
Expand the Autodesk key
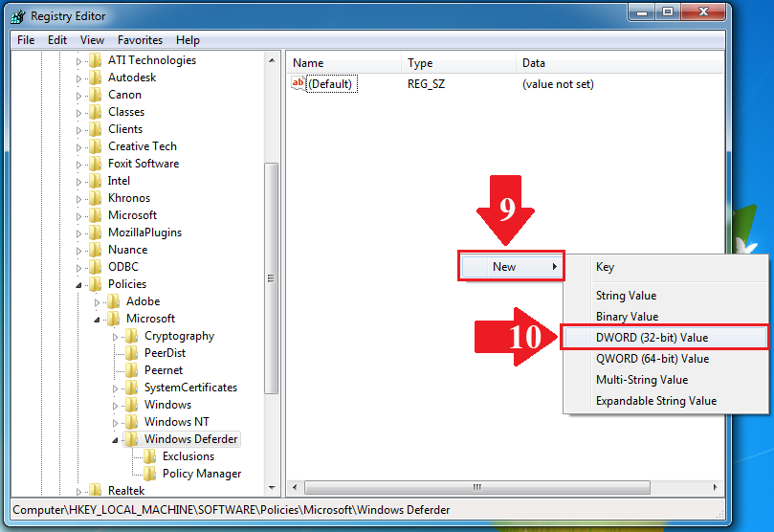tap(78, 78)
